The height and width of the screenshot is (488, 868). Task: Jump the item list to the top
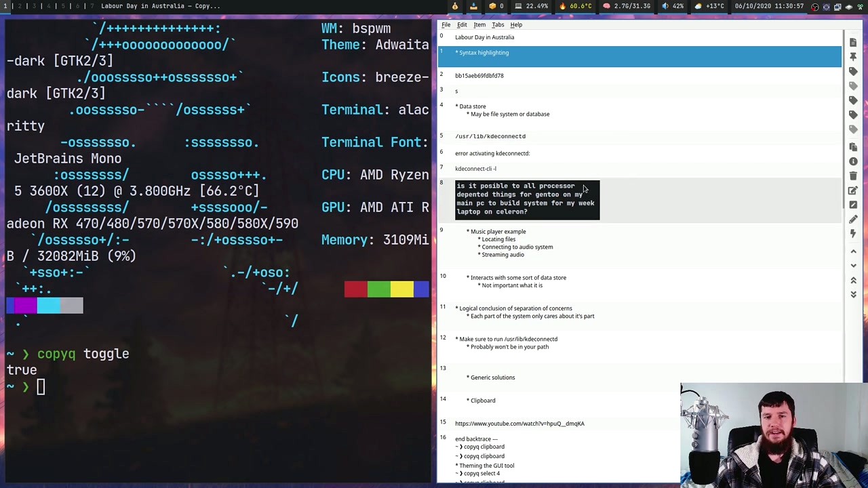coord(853,280)
